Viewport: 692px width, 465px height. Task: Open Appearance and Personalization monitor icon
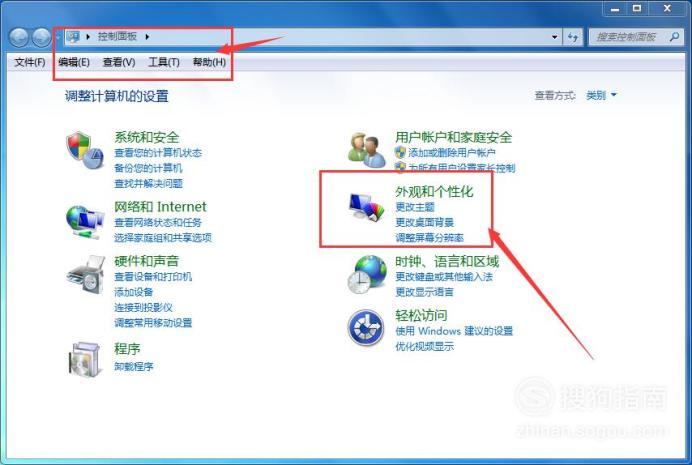point(367,206)
